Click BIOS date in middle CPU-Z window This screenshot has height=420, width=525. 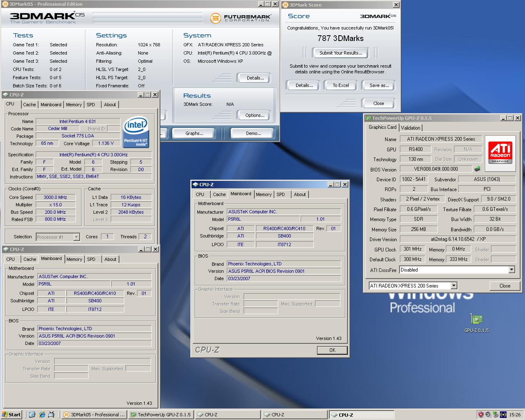coord(284,278)
